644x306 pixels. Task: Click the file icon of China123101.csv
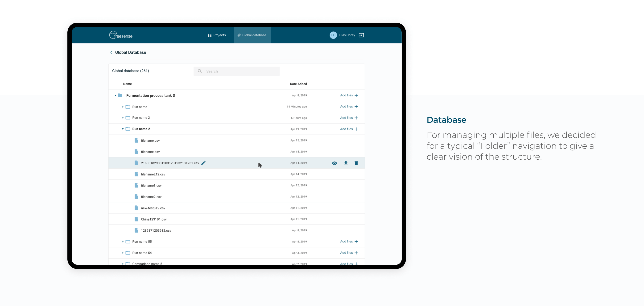point(136,219)
